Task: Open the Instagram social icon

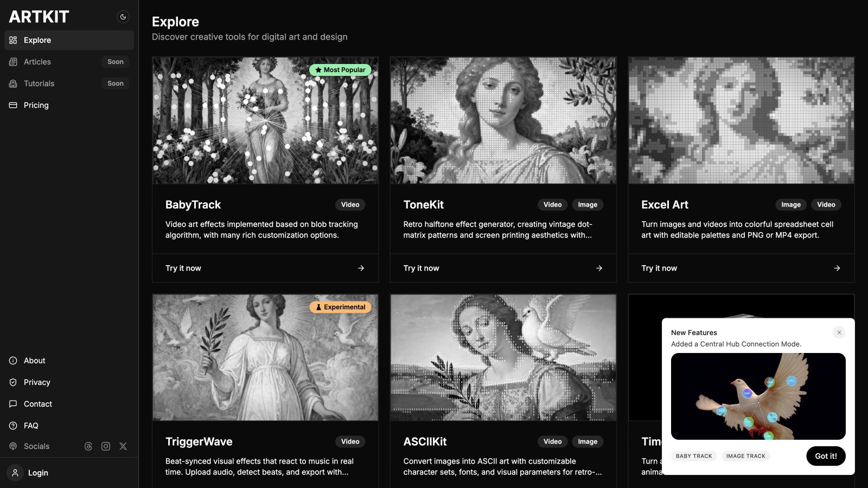Action: [106, 446]
